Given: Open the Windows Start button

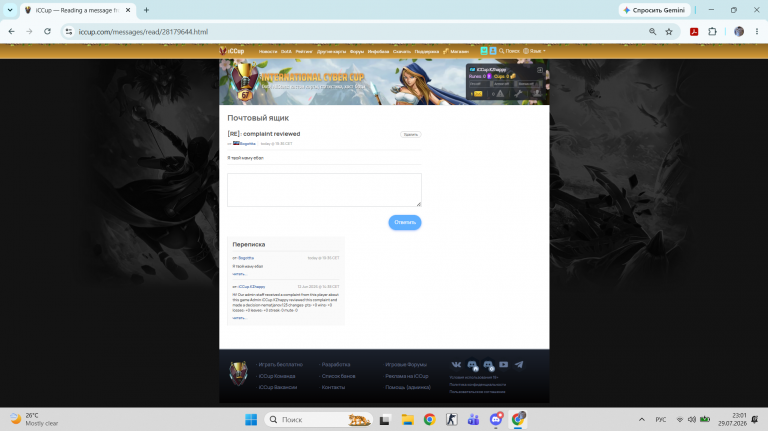Looking at the screenshot, I should 251,420.
